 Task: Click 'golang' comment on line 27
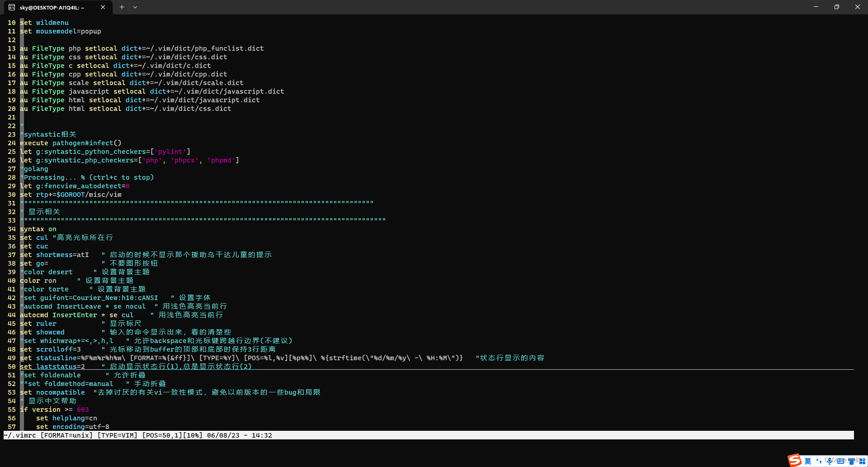pos(34,169)
